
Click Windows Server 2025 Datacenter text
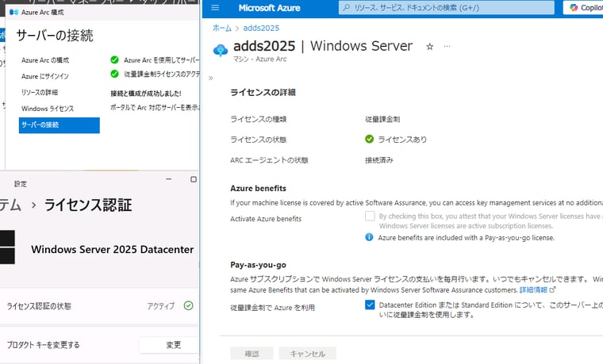click(113, 250)
